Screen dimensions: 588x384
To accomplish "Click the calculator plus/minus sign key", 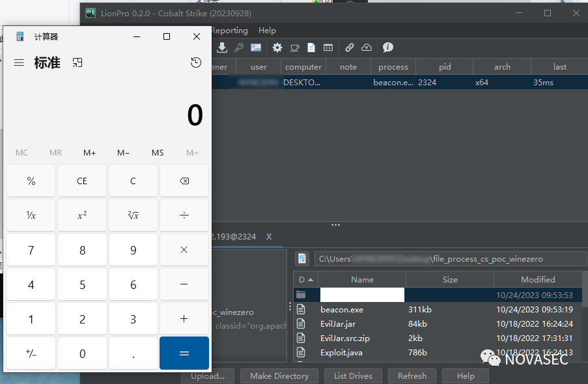I will [x=31, y=353].
